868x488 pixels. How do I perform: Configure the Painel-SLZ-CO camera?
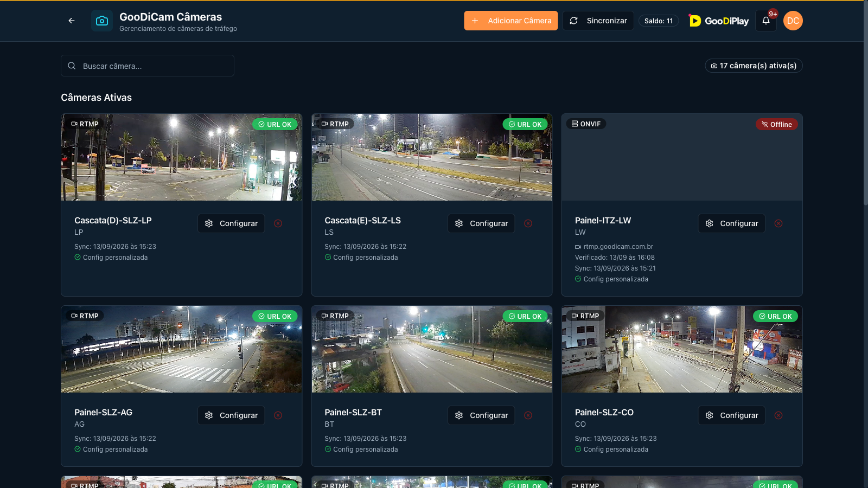[732, 415]
